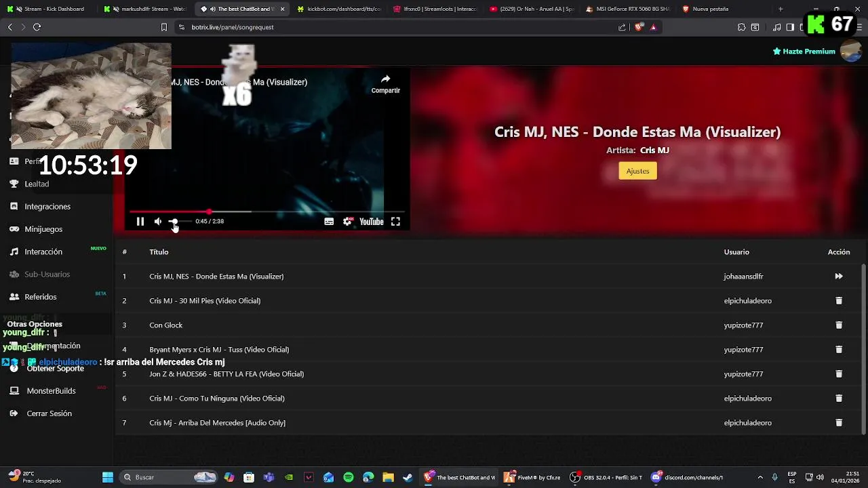Click the song list vertical scrollbar

(x=863, y=348)
